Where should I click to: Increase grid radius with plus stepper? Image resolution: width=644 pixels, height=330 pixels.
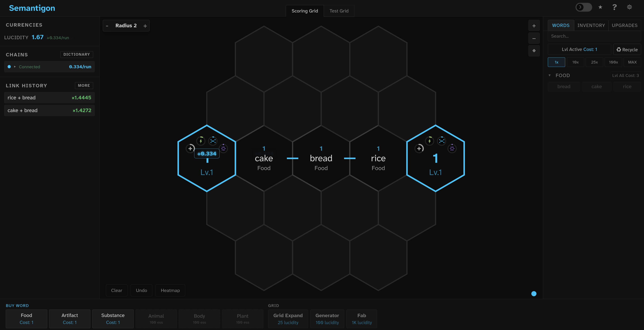tap(145, 26)
